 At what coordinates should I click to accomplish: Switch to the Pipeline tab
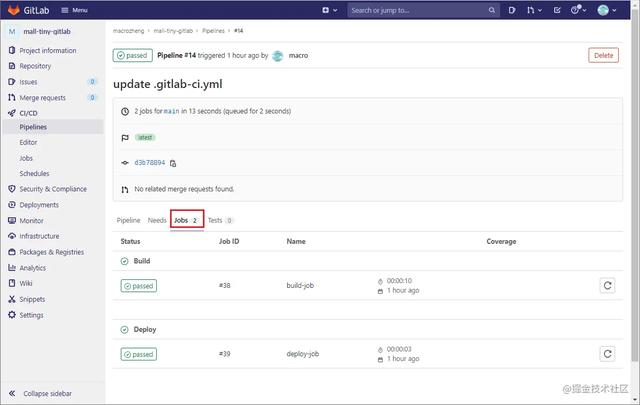tap(128, 220)
